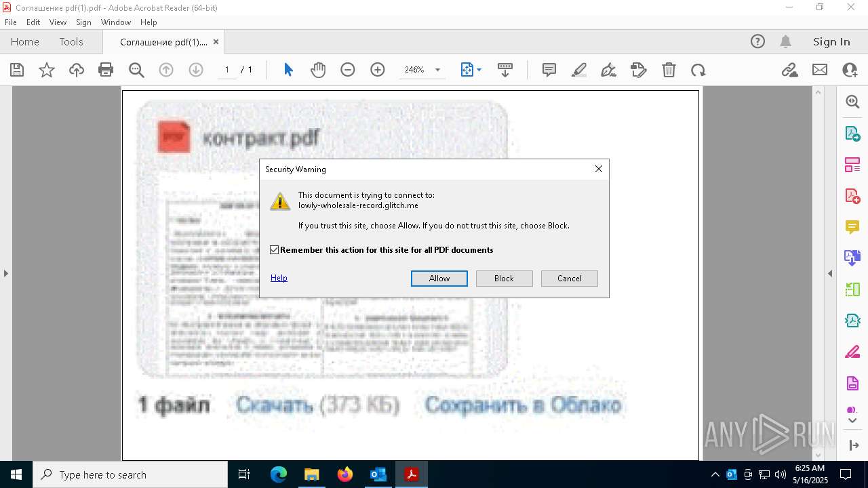Open the Export PDF tool in the right pane
The image size is (868, 488).
pos(852,134)
